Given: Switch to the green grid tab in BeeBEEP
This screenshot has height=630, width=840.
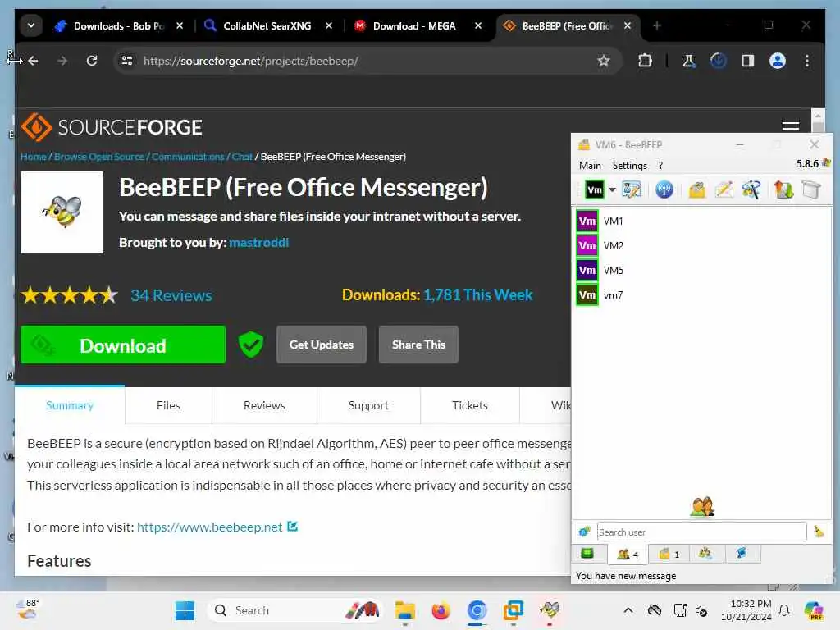Looking at the screenshot, I should (x=587, y=554).
